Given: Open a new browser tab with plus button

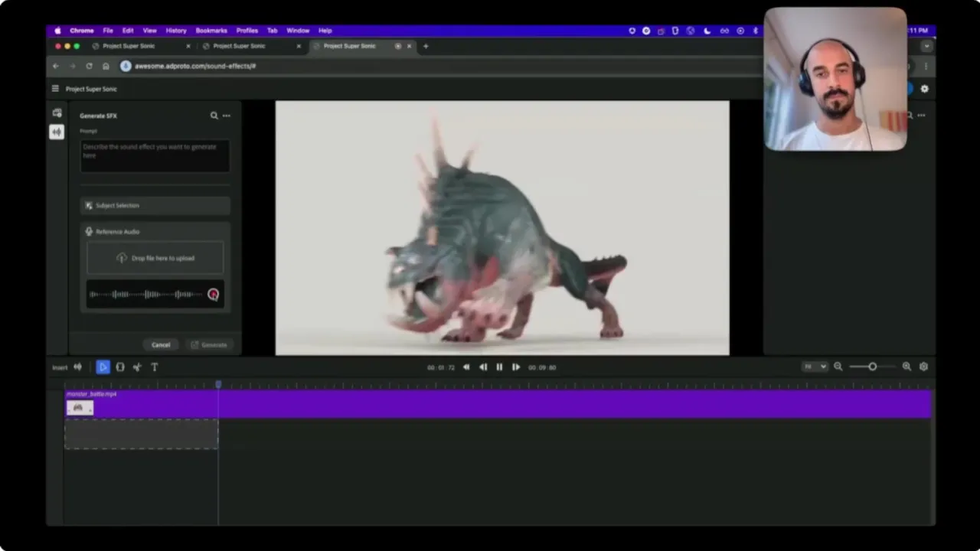Looking at the screenshot, I should coord(426,46).
